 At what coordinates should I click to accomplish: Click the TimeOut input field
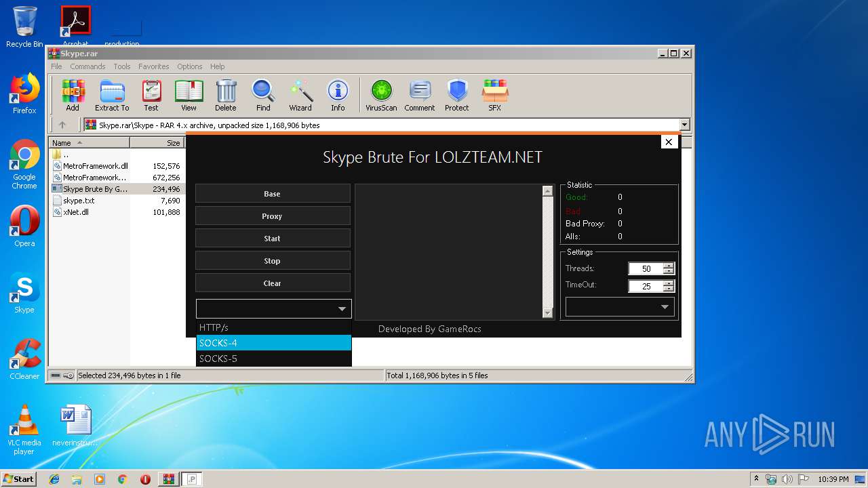point(646,286)
